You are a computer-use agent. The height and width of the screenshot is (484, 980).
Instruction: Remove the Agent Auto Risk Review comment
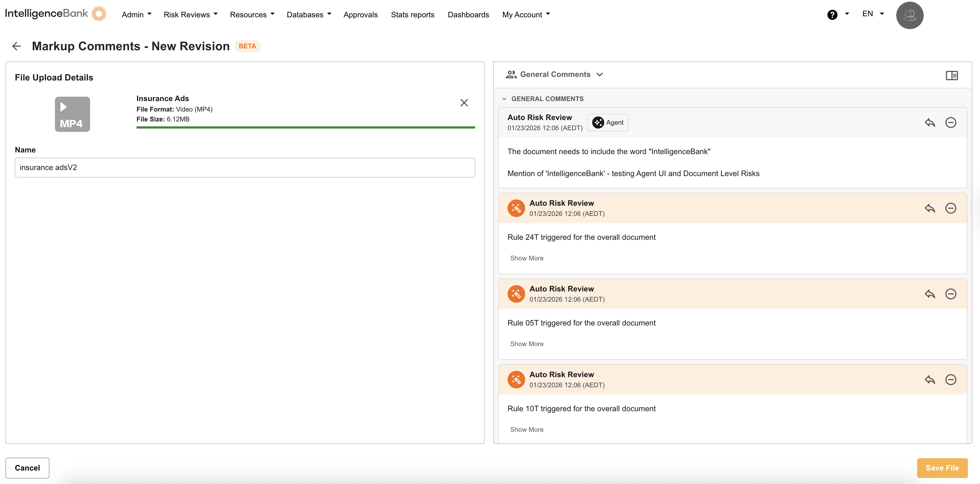[x=950, y=123]
